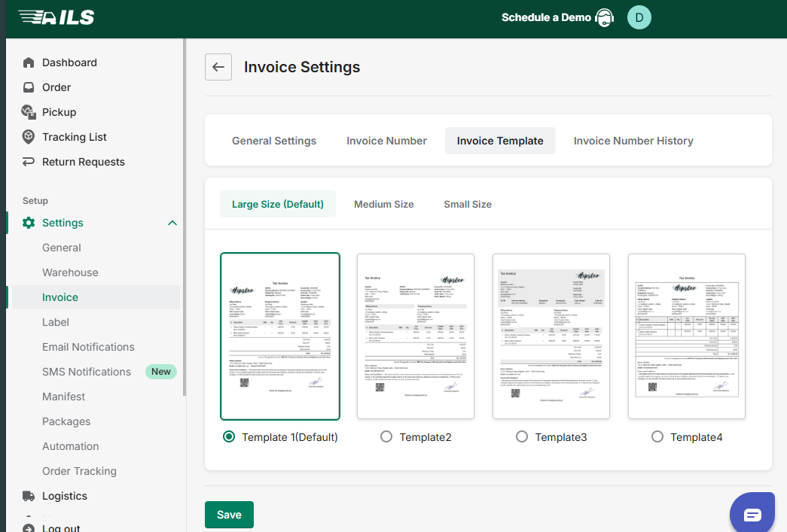Click the Template3 invoice thumbnail
The width and height of the screenshot is (787, 532).
point(551,336)
